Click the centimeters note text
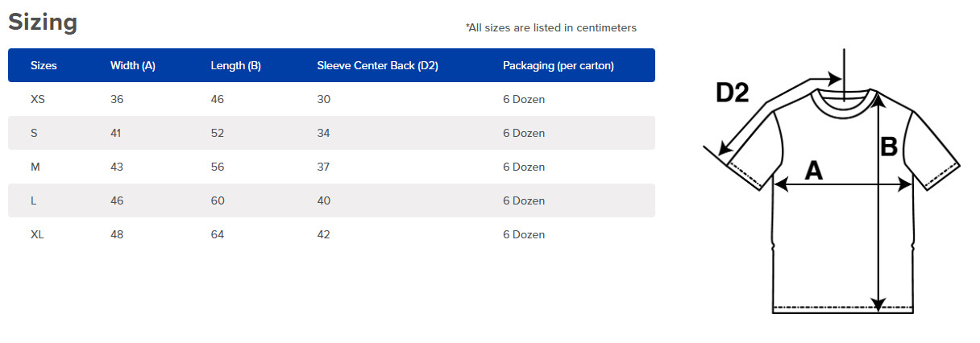 551,28
